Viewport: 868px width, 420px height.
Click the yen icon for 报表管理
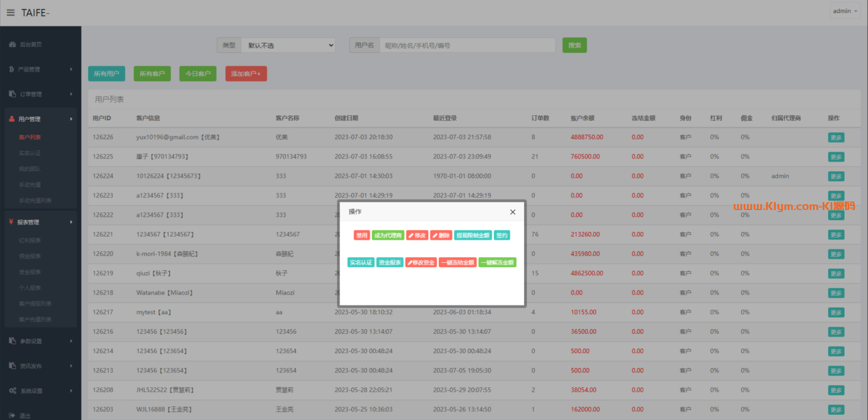[x=11, y=222]
